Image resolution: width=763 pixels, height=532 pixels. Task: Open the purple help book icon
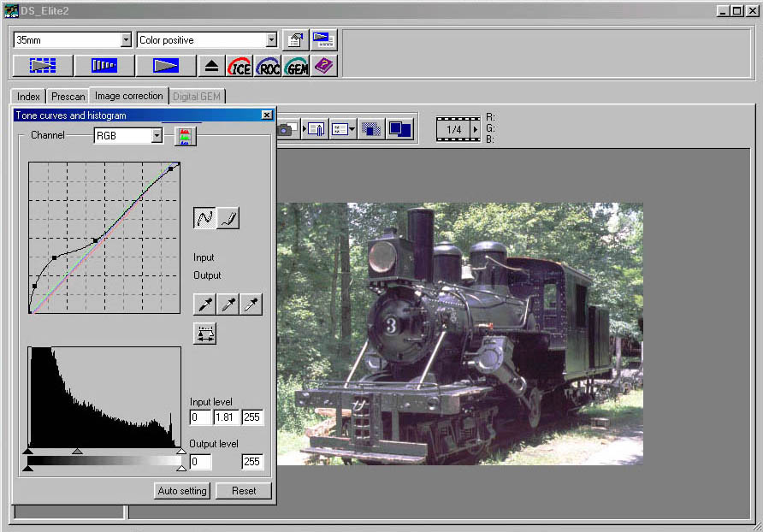(x=324, y=66)
